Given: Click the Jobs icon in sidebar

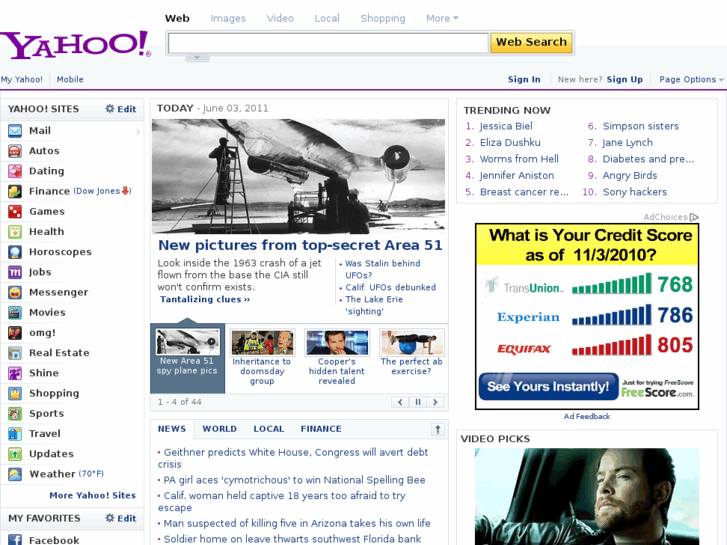Looking at the screenshot, I should [15, 272].
